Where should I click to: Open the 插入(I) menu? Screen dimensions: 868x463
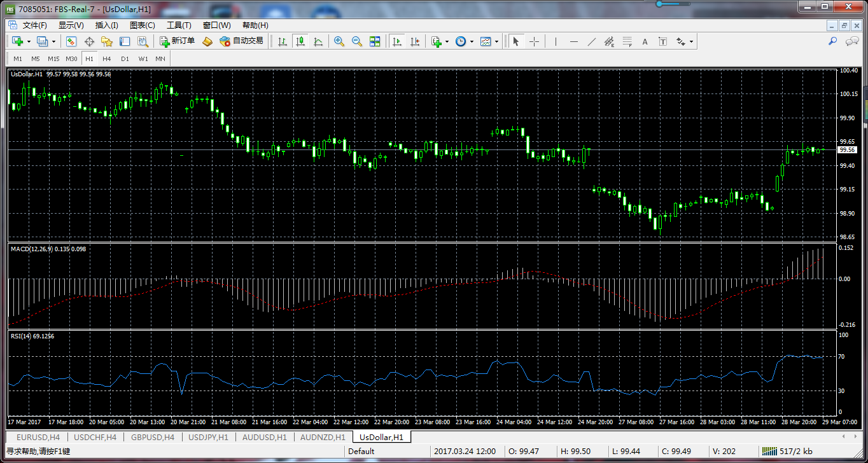[106, 25]
